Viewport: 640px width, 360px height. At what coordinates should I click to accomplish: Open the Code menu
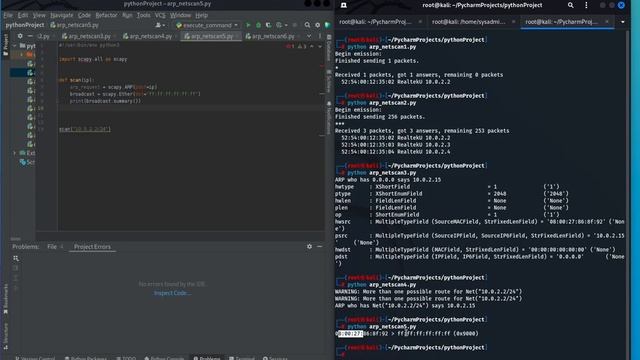point(84,15)
